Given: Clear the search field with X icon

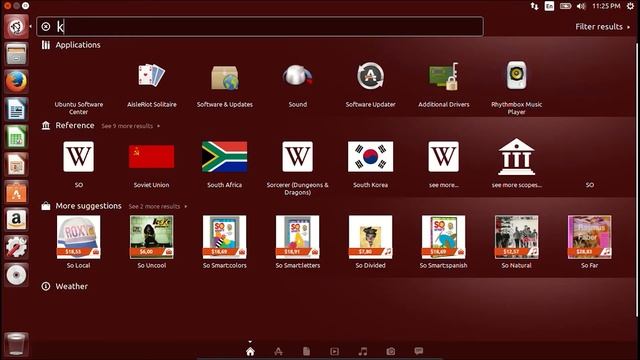Looking at the screenshot, I should point(46,27).
